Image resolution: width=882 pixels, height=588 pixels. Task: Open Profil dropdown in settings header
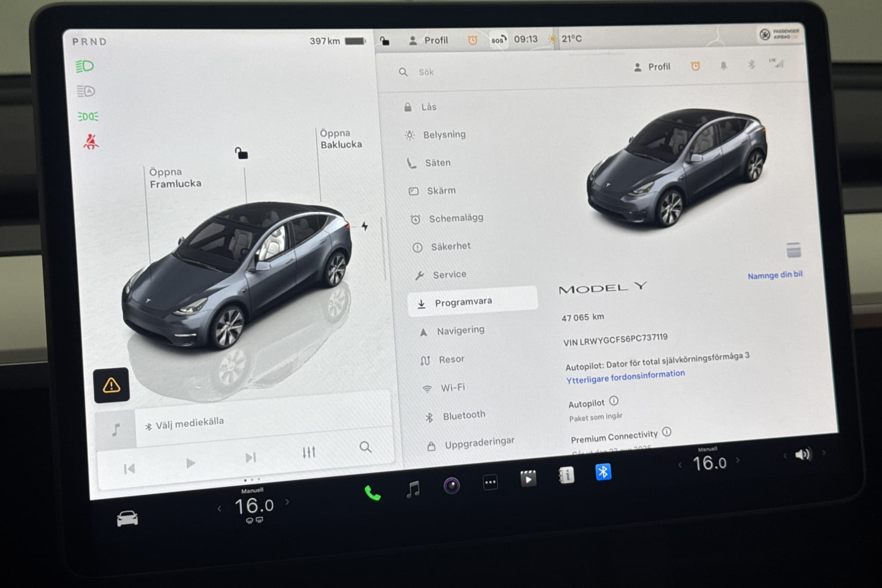[x=652, y=67]
